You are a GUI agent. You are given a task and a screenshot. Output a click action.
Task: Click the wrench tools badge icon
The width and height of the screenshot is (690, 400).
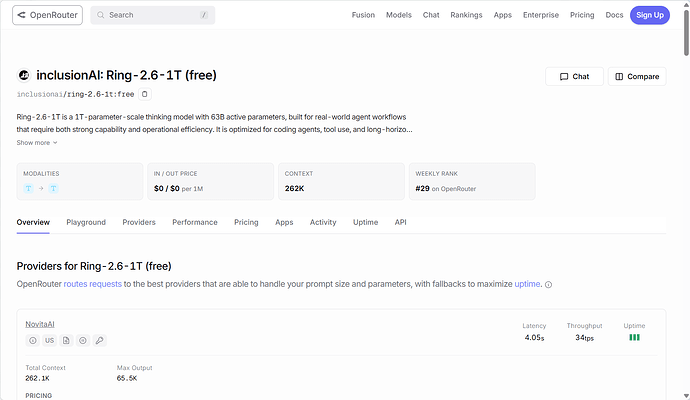click(99, 340)
